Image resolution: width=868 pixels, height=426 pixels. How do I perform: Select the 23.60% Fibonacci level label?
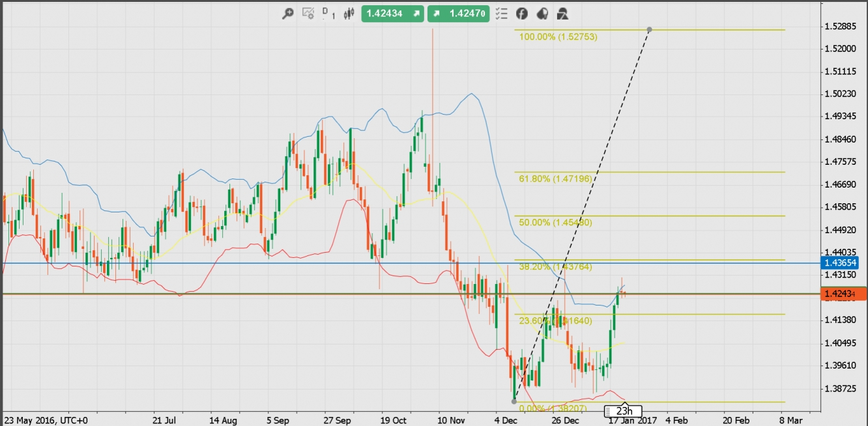click(555, 320)
